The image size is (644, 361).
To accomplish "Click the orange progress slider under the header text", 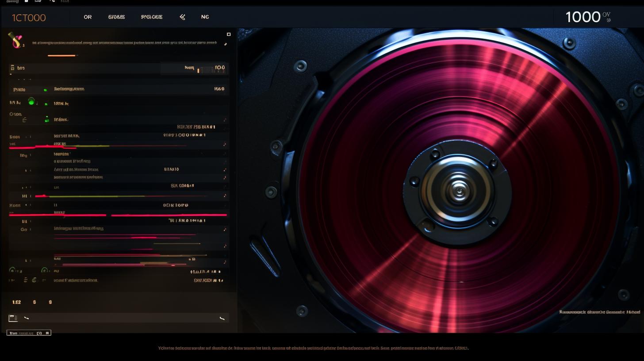I will (x=62, y=55).
